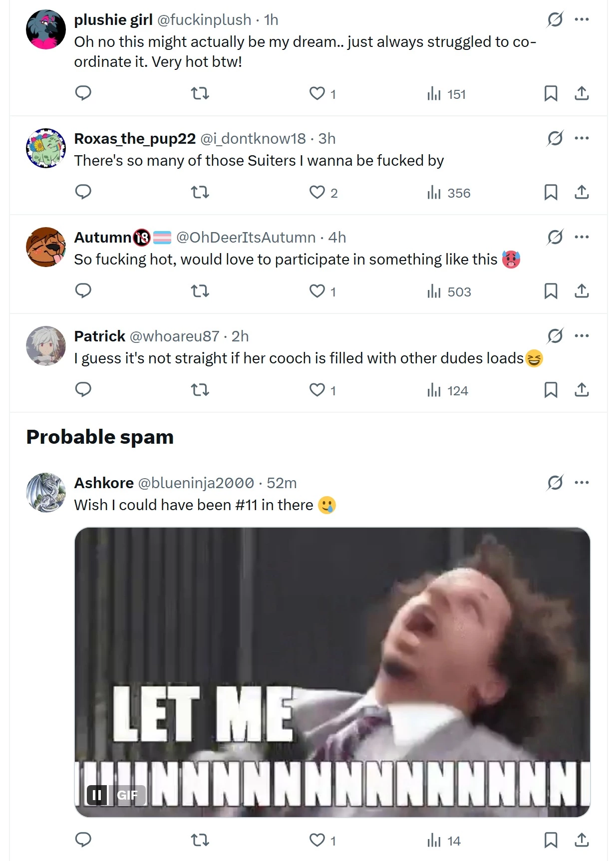Open Patrick's profile name link
The image size is (616, 861).
(x=99, y=336)
